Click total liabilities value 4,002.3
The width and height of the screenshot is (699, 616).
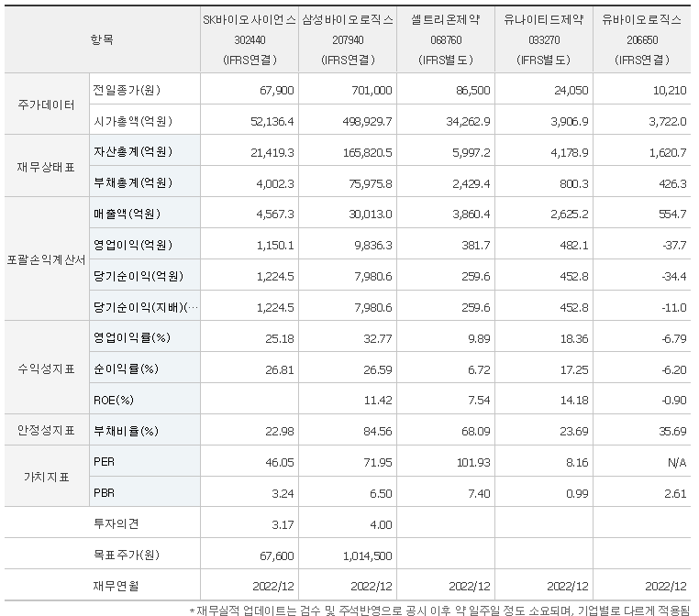(275, 184)
